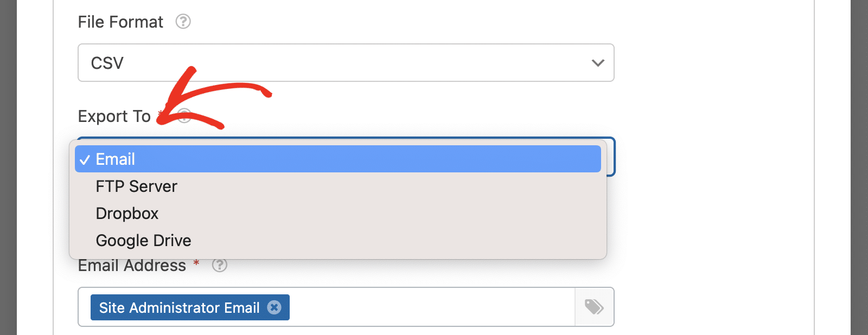Click the File Format help icon
The image size is (868, 335).
(183, 22)
